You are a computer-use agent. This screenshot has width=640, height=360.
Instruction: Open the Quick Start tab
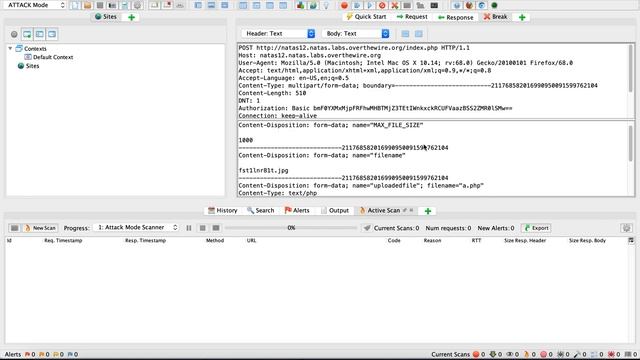click(366, 17)
